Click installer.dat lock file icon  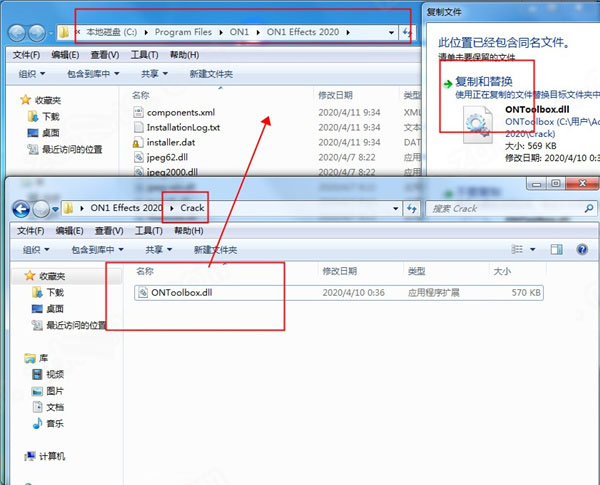click(x=138, y=143)
